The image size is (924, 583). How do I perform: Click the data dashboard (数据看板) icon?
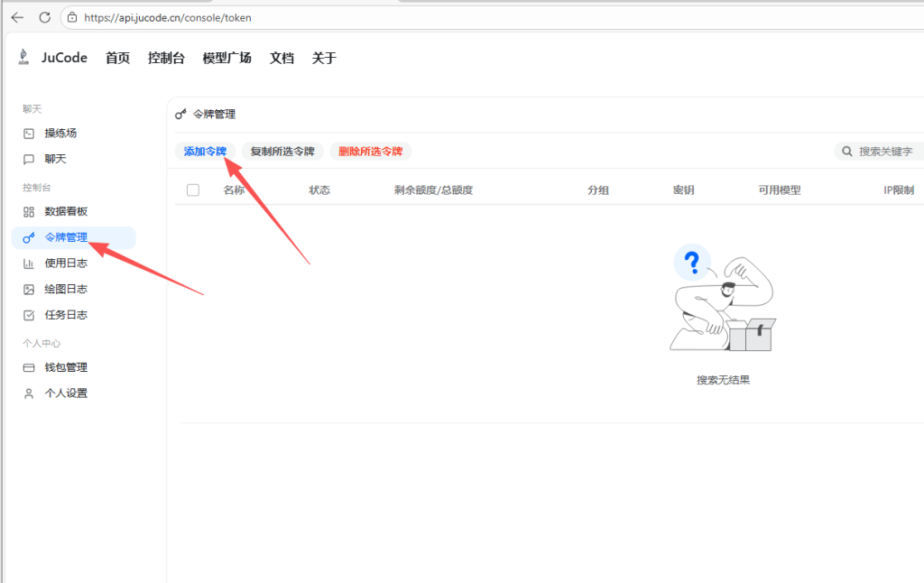click(29, 212)
